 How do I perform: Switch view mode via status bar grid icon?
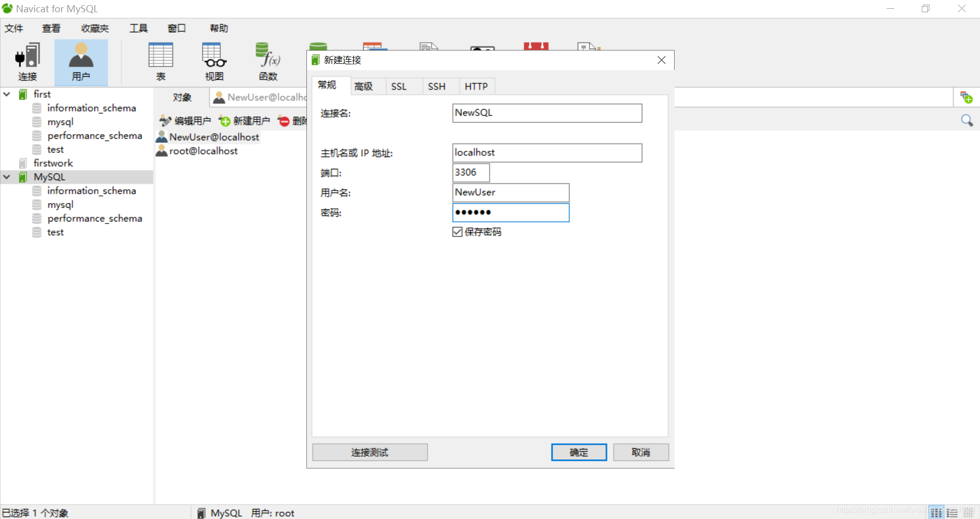pos(936,512)
